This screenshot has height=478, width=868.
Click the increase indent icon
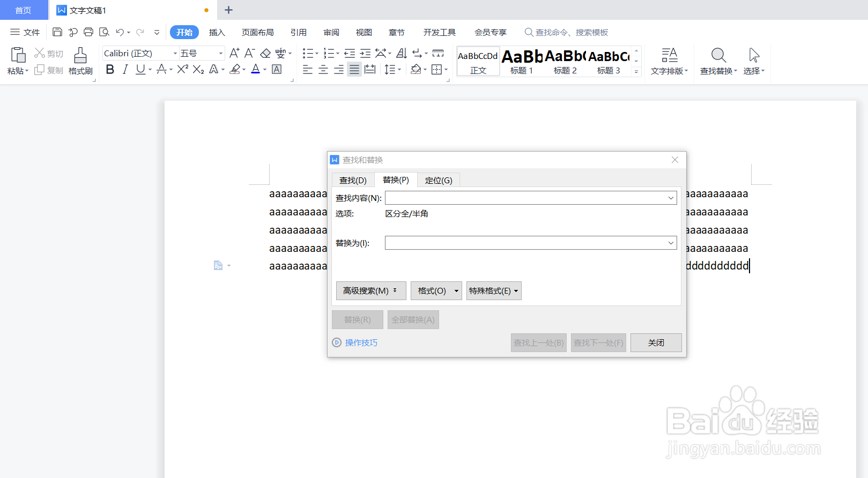[365, 53]
